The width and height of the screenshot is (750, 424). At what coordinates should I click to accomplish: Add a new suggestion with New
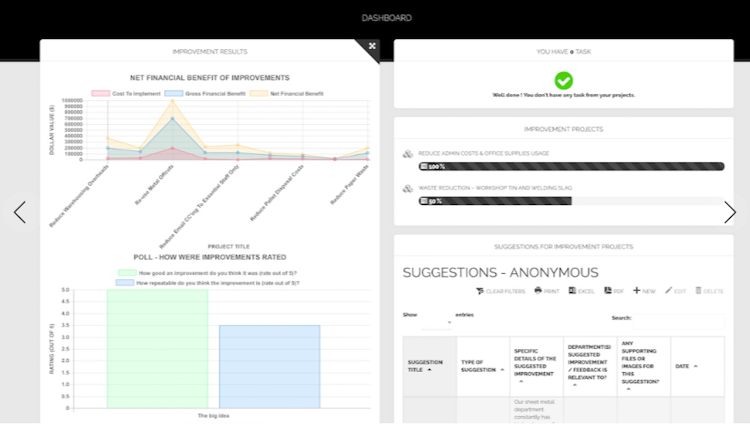coord(644,290)
